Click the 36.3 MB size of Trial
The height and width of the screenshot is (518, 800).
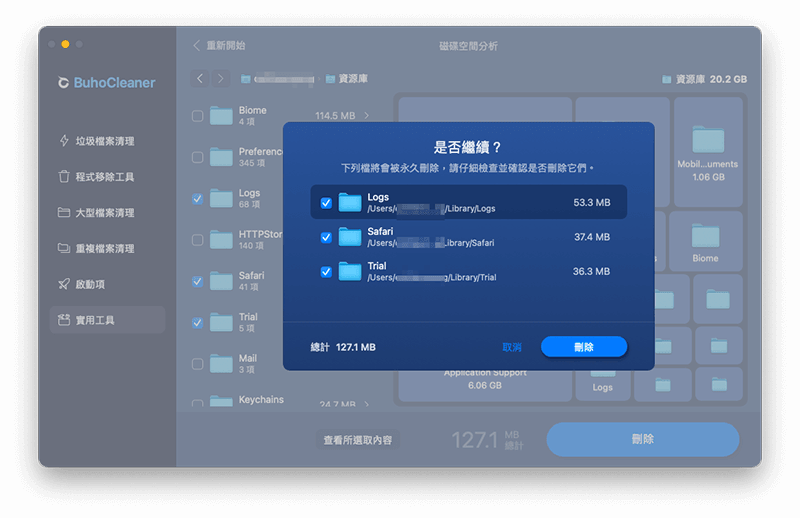(591, 272)
